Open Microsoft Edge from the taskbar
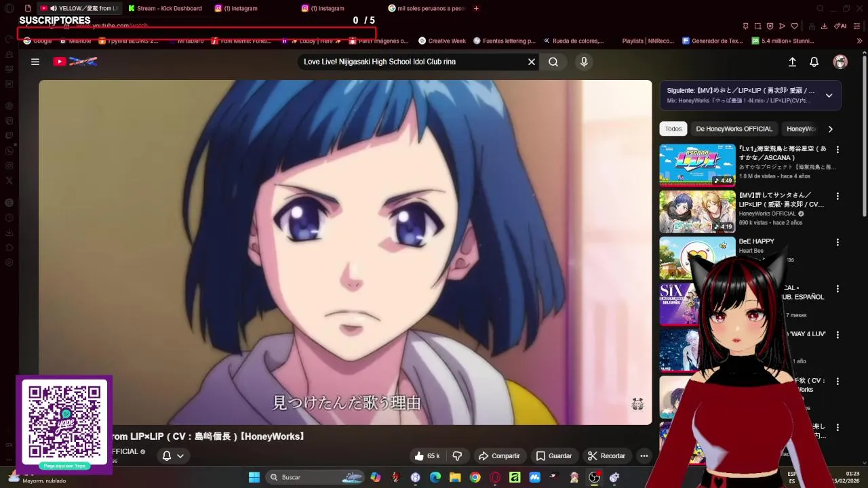The width and height of the screenshot is (868, 488). [435, 477]
